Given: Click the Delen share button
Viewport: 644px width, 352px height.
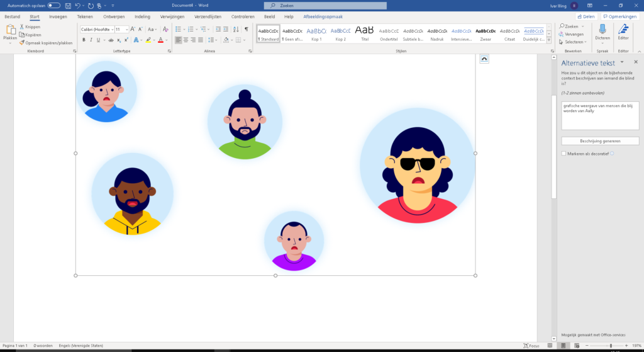Looking at the screenshot, I should [586, 16].
